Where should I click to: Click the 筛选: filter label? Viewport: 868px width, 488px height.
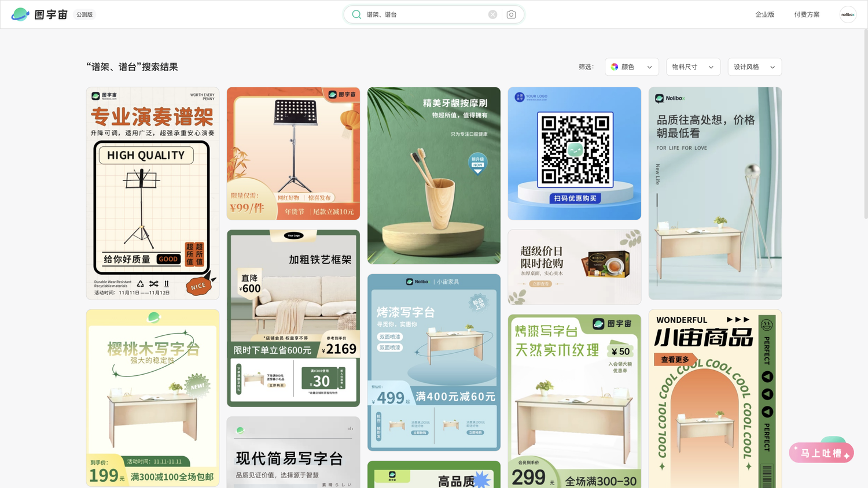[x=586, y=67]
